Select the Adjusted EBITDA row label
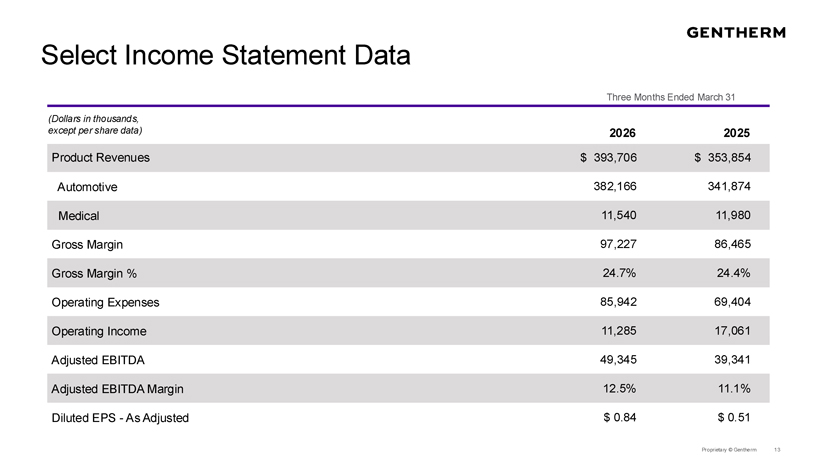Image resolution: width=820 pixels, height=461 pixels. (x=98, y=360)
